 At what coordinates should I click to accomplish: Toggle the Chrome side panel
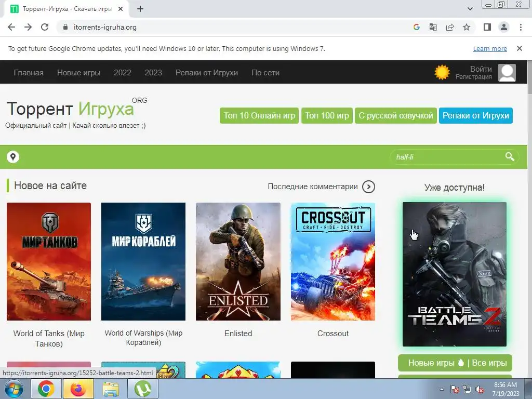(487, 27)
